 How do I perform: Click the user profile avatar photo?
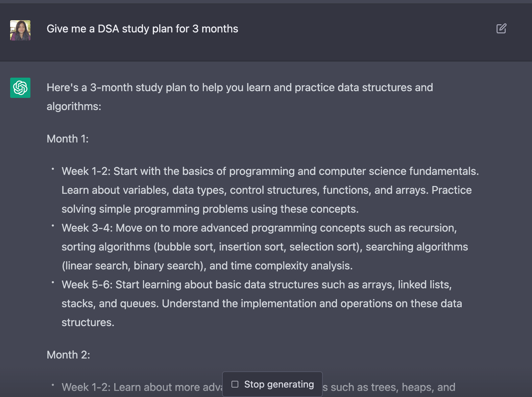(x=20, y=30)
